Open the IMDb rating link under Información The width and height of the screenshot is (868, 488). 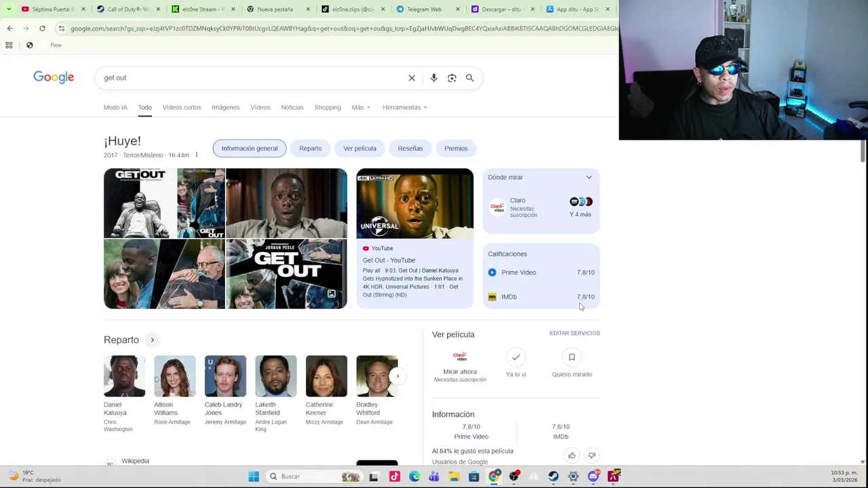pyautogui.click(x=561, y=436)
